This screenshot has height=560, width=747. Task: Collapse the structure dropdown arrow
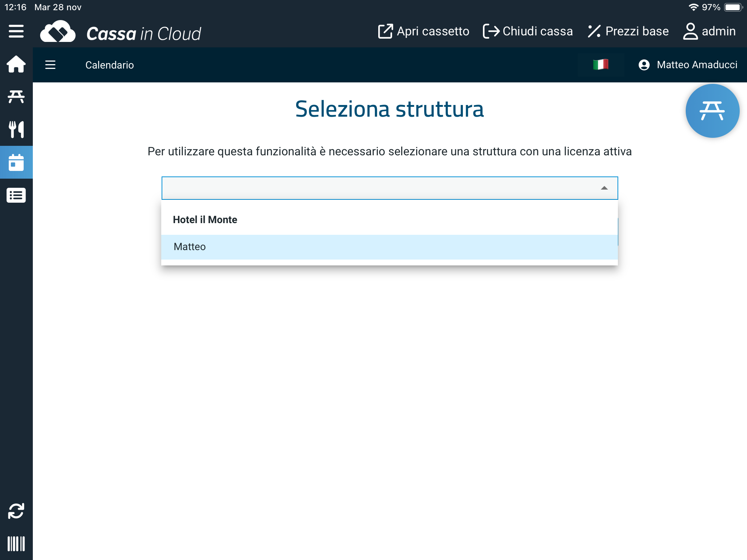[x=604, y=188]
